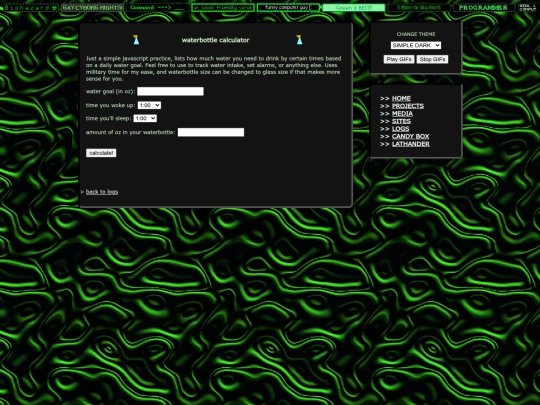This screenshot has width=540, height=405.
Task: Click the 'waterbottle calculator' heading
Action: pos(216,40)
